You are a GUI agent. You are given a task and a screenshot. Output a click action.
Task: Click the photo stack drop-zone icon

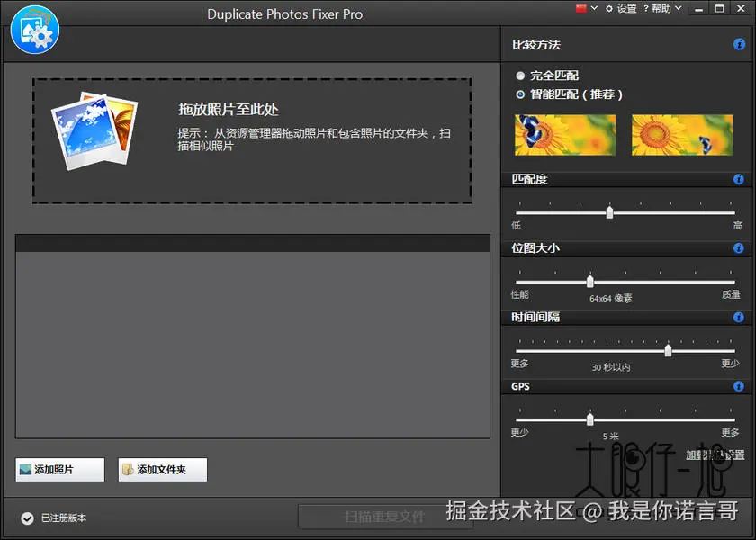click(x=94, y=131)
